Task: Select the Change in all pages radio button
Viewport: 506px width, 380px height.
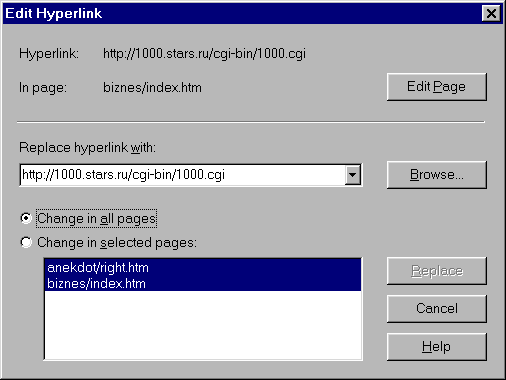Action: tap(26, 218)
